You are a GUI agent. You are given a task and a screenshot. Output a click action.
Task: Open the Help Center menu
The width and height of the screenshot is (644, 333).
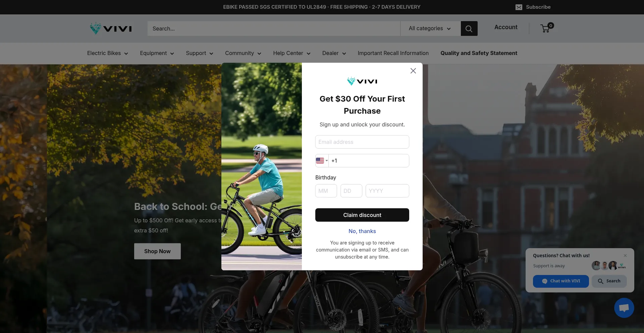291,53
